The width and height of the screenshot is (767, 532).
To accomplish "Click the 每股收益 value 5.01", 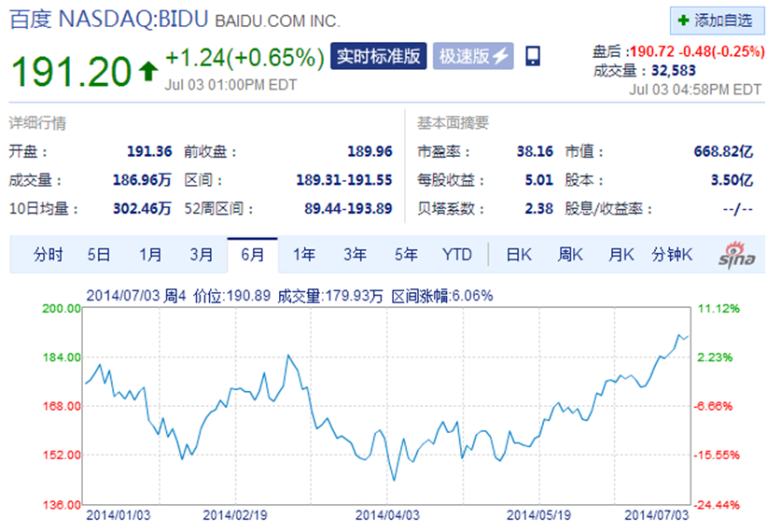I will pyautogui.click(x=539, y=180).
